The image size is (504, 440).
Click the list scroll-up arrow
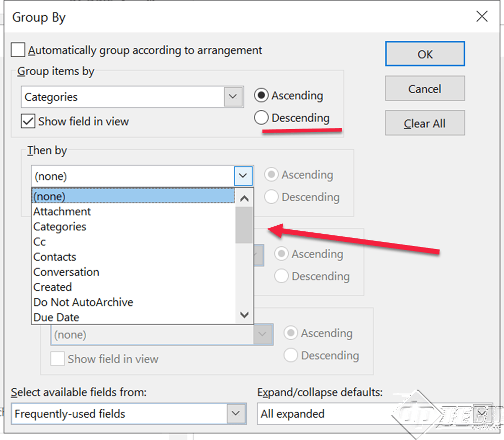[244, 198]
